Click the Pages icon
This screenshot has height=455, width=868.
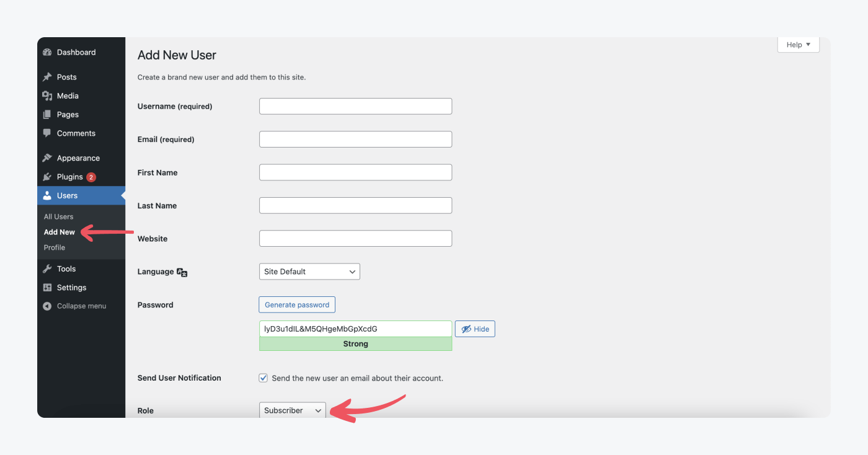click(48, 114)
